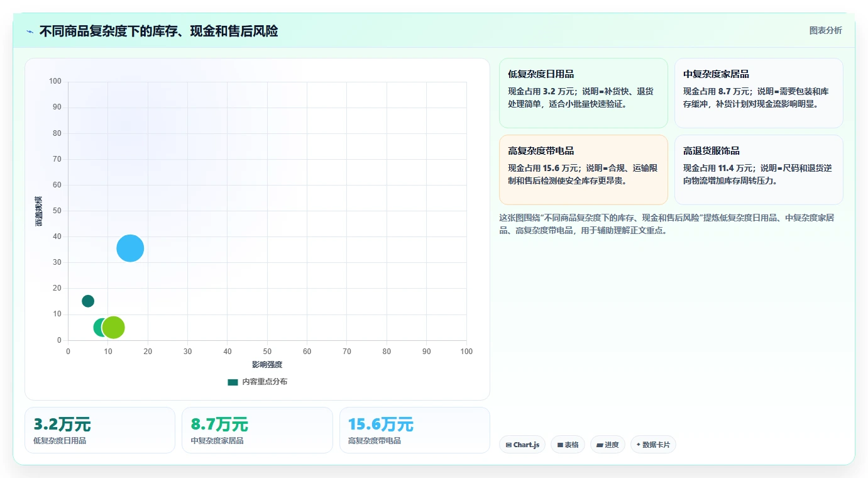
Task: Click the x-axis tick label 50
Action: tap(267, 352)
